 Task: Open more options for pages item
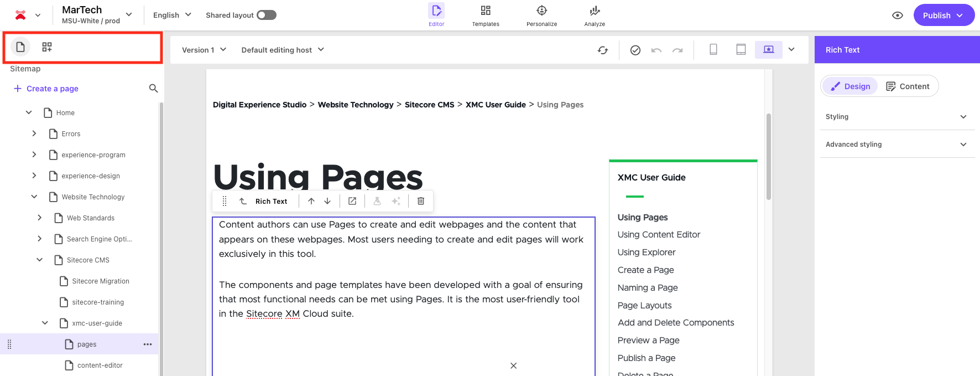point(147,344)
